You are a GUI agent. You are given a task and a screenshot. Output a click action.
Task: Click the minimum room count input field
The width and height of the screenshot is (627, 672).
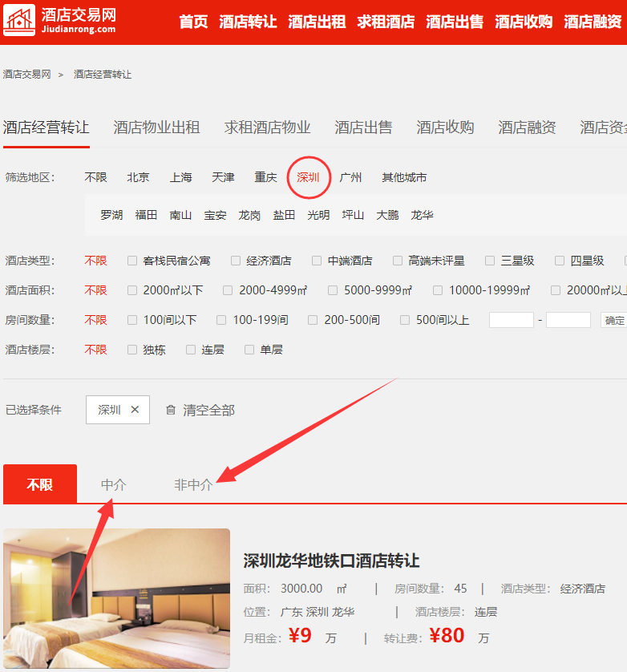tap(512, 320)
